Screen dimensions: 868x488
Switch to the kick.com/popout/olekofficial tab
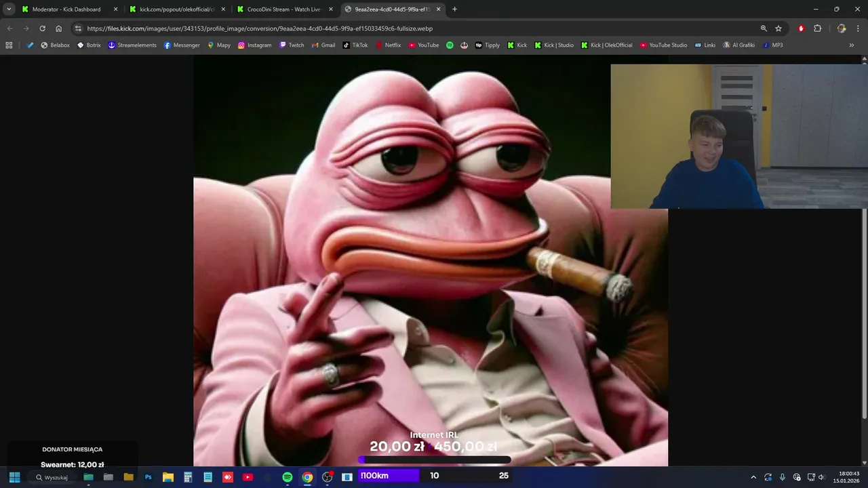coord(177,9)
